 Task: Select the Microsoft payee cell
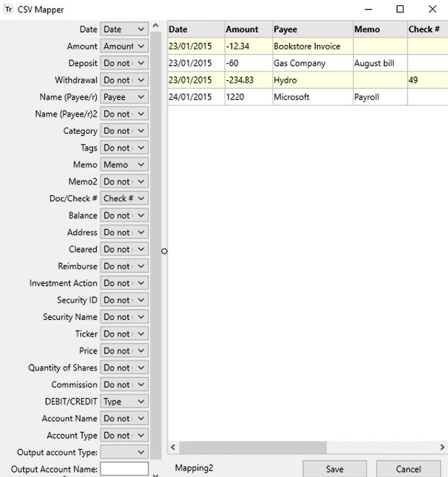[x=313, y=97]
